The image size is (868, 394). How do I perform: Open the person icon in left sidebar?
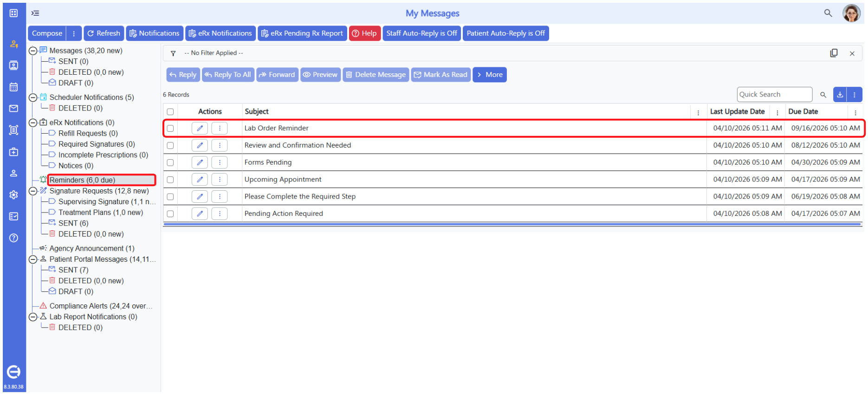(x=13, y=173)
